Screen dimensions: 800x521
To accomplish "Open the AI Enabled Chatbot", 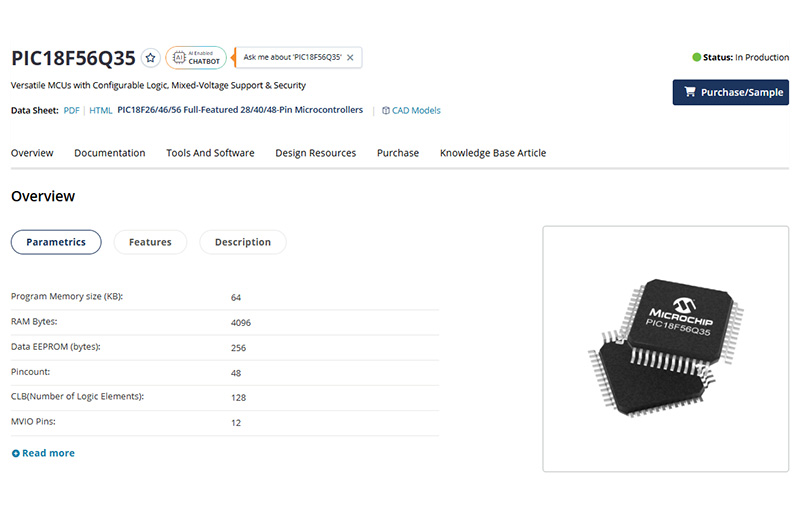I will (196, 58).
